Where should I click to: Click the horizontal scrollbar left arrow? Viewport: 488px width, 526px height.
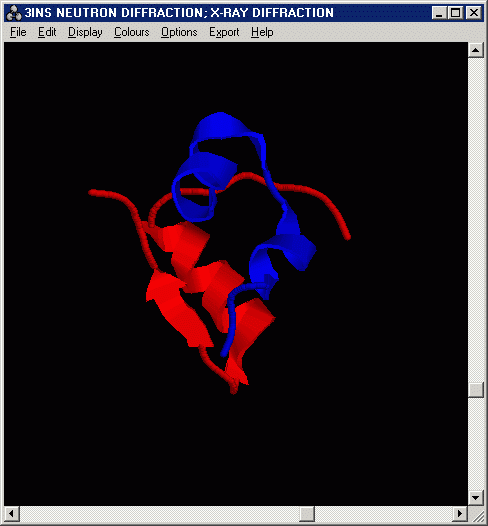12,513
